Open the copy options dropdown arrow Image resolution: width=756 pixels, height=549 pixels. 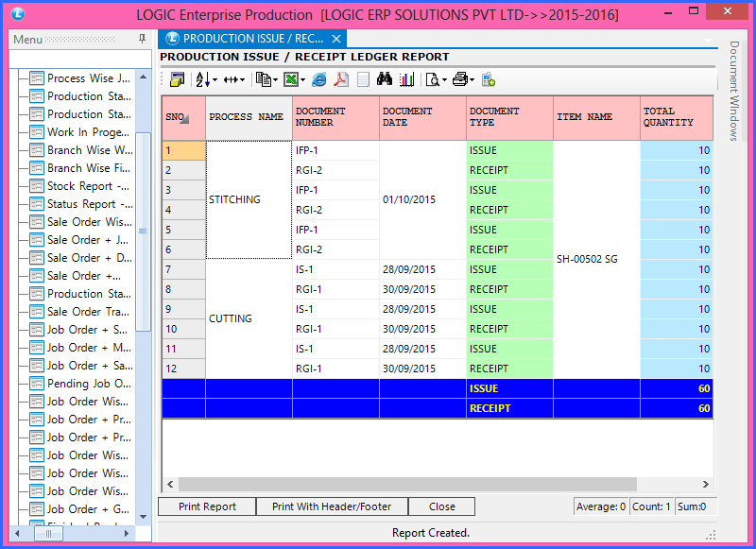tap(275, 80)
